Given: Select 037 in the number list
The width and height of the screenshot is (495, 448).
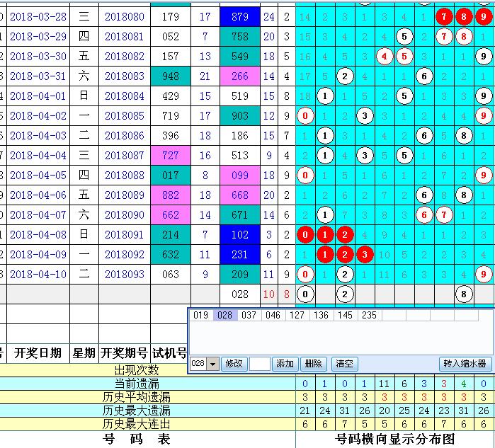Looking at the screenshot, I should click(249, 316).
